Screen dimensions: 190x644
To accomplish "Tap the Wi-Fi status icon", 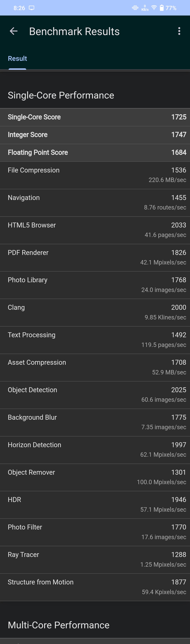I will tap(154, 8).
